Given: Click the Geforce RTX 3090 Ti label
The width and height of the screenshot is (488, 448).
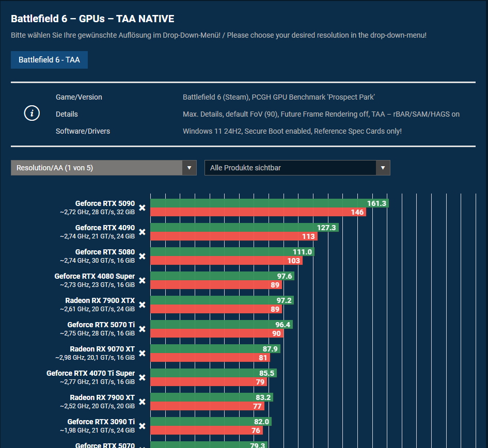Looking at the screenshot, I should [101, 422].
